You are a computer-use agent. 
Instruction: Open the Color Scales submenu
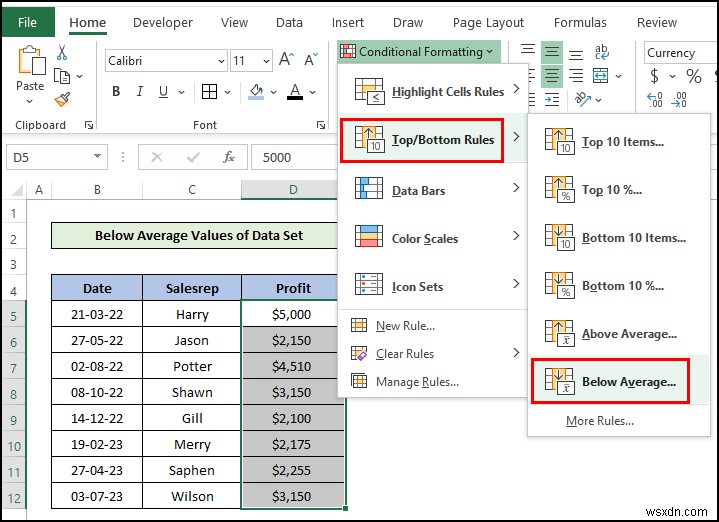tap(433, 239)
